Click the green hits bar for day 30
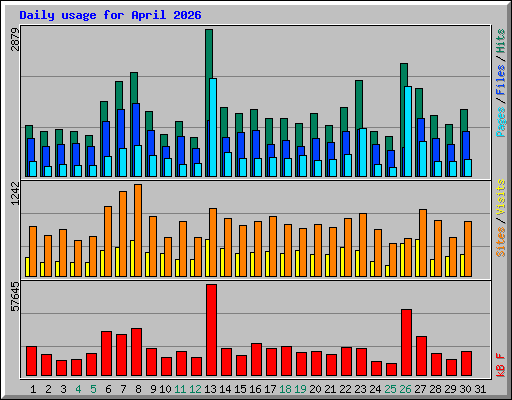This screenshot has width=512, height=400. 464,120
